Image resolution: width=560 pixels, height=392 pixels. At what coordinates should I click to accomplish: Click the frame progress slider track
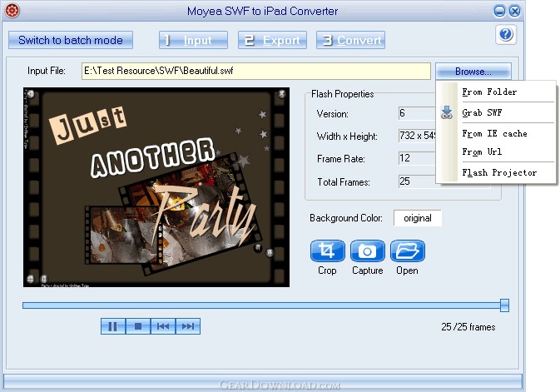[x=261, y=305]
